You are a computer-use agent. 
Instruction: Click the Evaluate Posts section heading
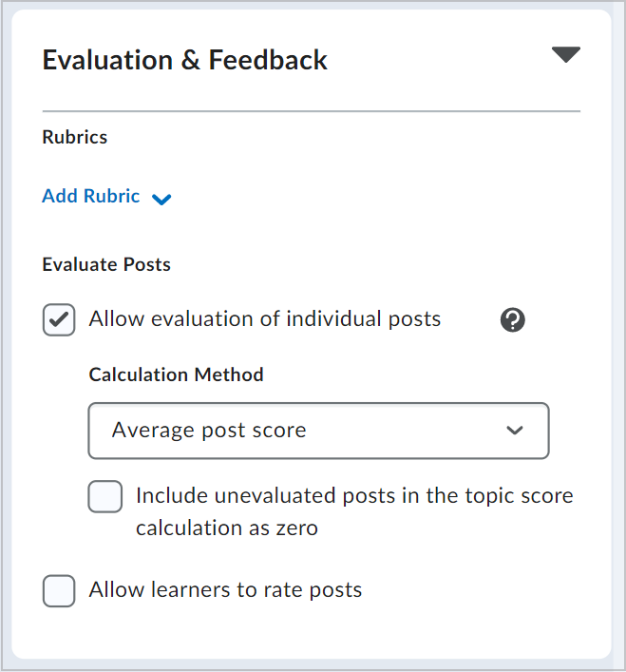pyautogui.click(x=106, y=264)
